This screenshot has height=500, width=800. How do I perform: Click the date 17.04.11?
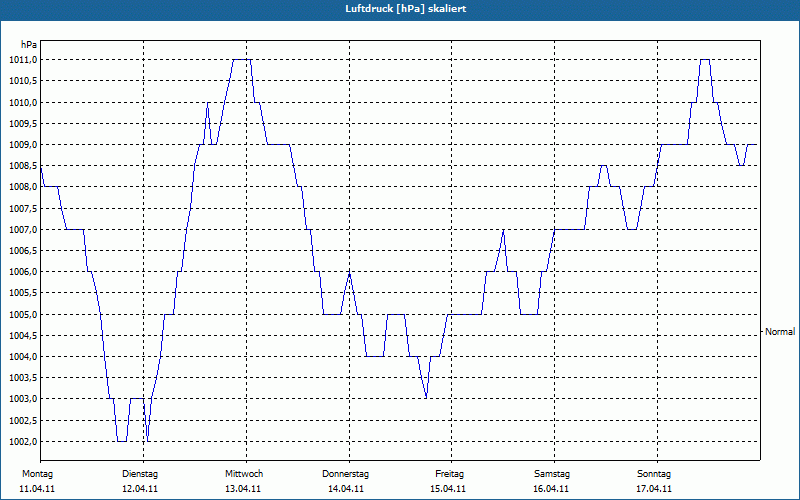tap(654, 489)
